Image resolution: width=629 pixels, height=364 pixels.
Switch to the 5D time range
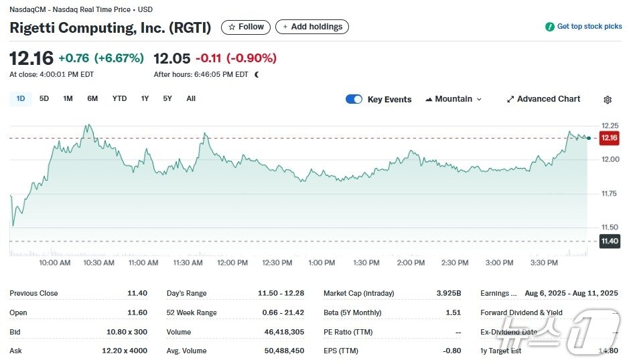[x=44, y=98]
